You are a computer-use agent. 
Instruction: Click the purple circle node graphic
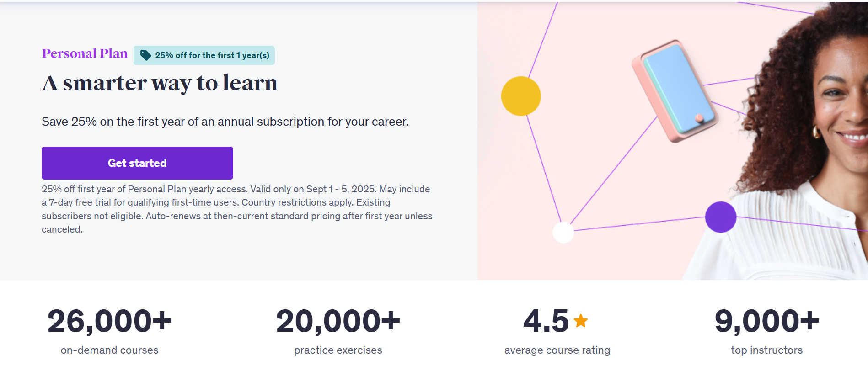pos(720,217)
